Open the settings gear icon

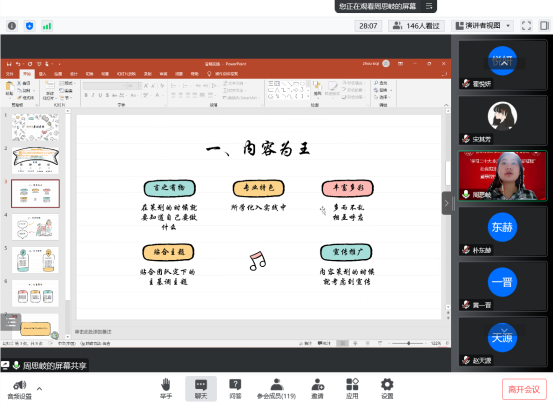[387, 384]
